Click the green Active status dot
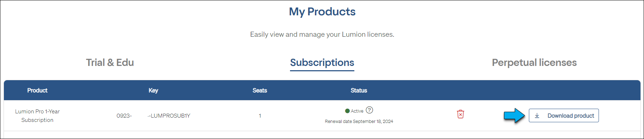Image resolution: width=644 pixels, height=139 pixels. point(347,111)
